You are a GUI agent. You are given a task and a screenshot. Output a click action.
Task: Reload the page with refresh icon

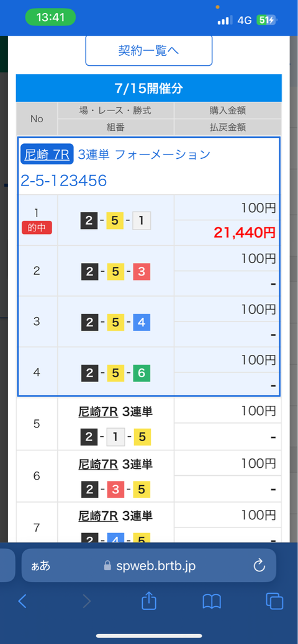[x=260, y=566]
